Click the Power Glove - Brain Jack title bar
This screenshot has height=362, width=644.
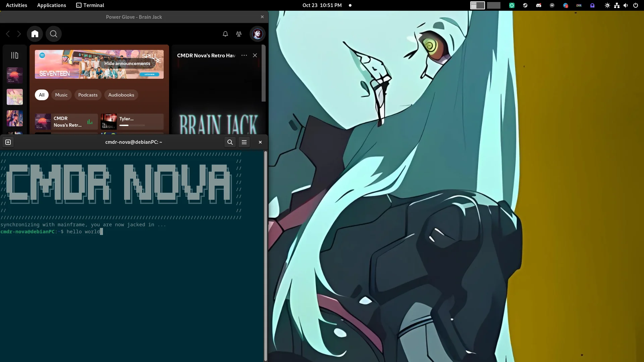pos(134,17)
